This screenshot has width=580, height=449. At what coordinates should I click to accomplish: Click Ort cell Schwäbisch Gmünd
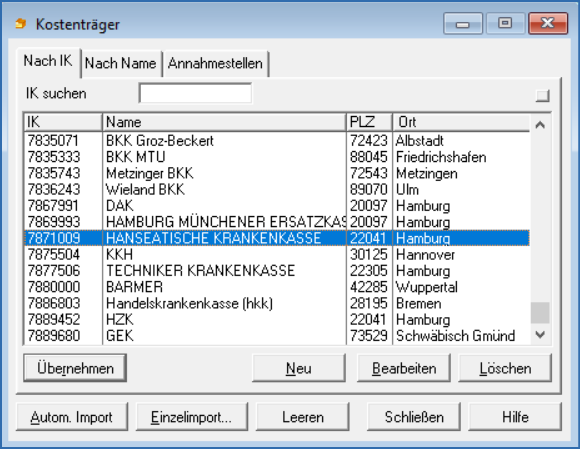point(455,336)
